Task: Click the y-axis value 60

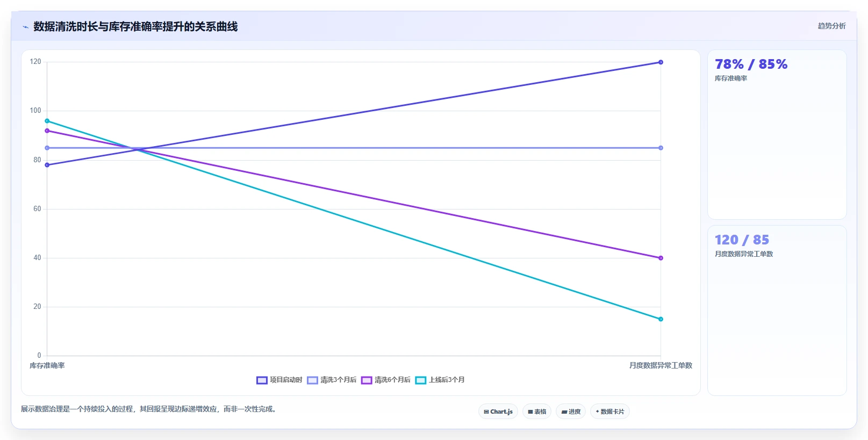Action: (x=37, y=209)
